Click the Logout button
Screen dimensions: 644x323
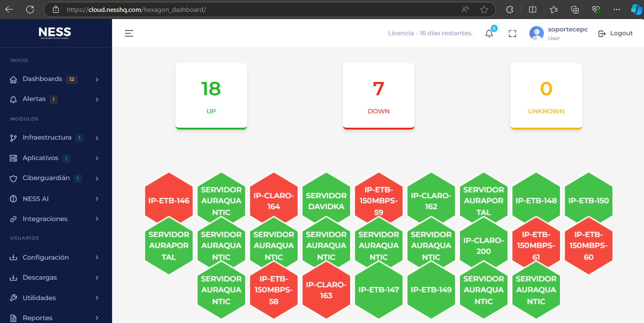tap(615, 33)
